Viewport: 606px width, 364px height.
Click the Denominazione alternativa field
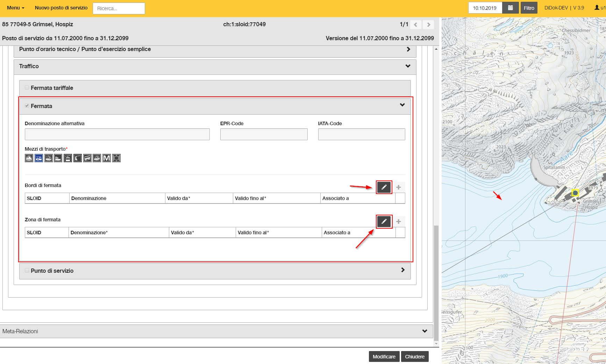pos(117,134)
